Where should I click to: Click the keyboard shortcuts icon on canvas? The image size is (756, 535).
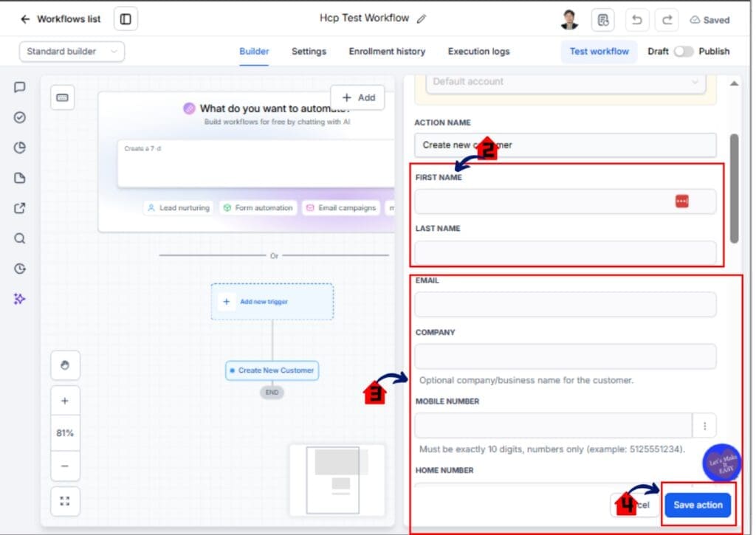[x=63, y=98]
